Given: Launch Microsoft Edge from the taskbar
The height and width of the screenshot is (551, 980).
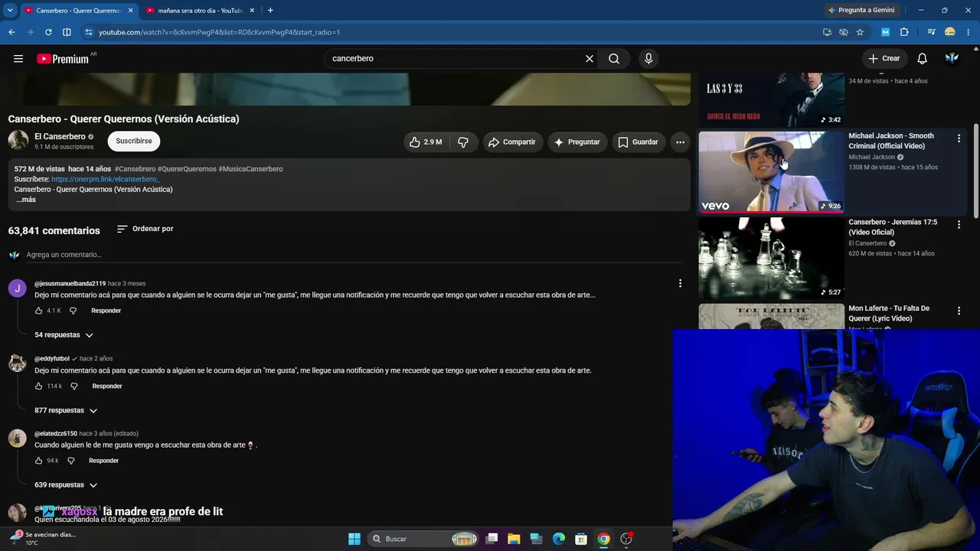Looking at the screenshot, I should 559,539.
